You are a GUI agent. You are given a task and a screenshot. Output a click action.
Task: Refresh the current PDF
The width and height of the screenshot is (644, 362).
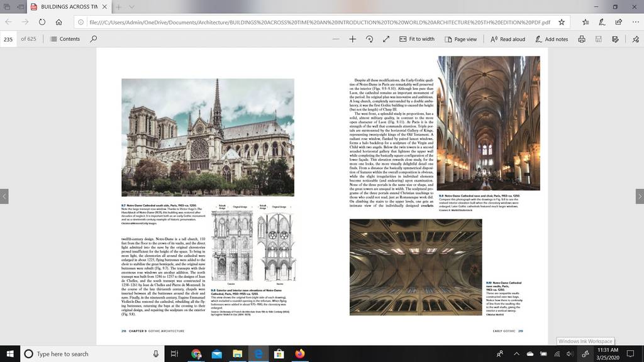tap(42, 22)
